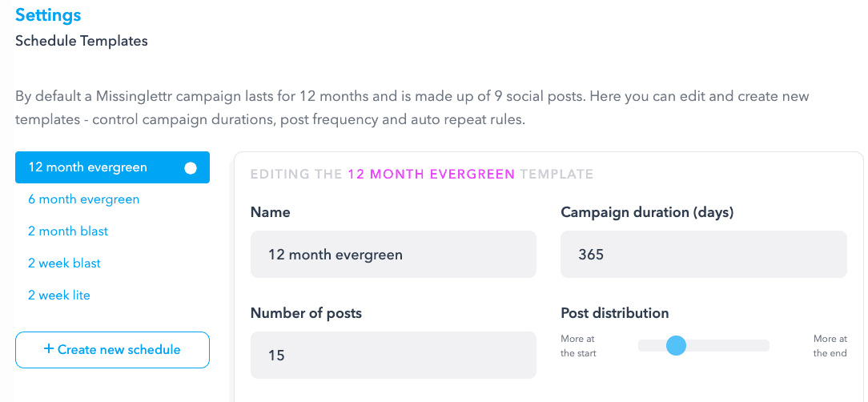This screenshot has height=402, width=868.
Task: Click the white dot on 12 month evergreen
Action: click(191, 168)
